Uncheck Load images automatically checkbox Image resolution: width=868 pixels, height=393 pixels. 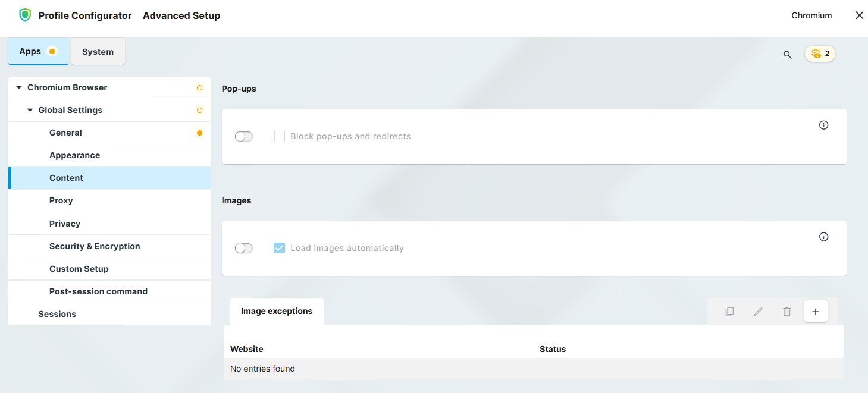click(280, 248)
